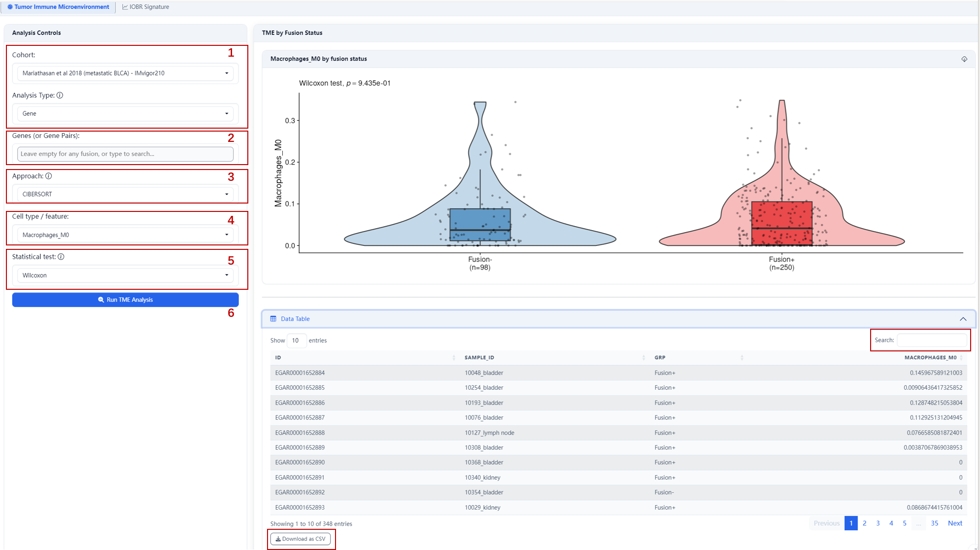Run the TME Analysis
980x550 pixels.
[x=125, y=300]
